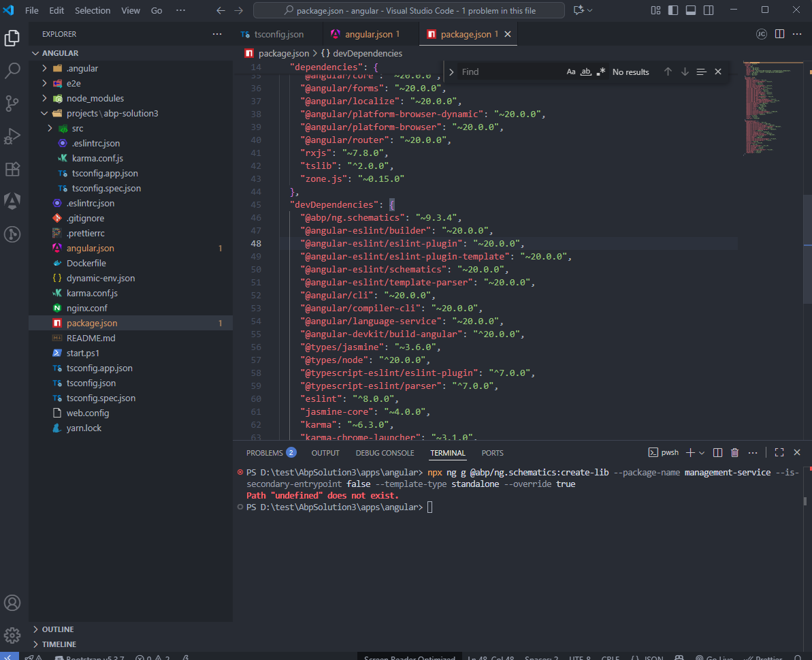The height and width of the screenshot is (660, 812).
Task: Open the PROBLEMS panel tab
Action: pos(265,453)
